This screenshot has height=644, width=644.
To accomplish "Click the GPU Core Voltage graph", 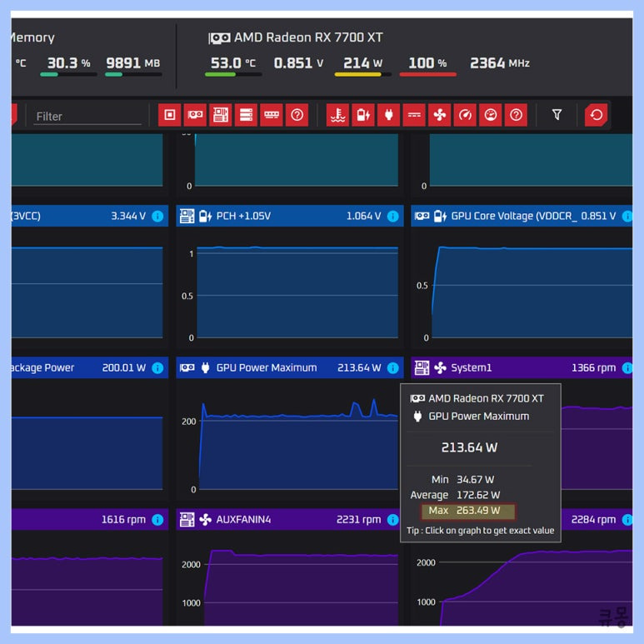I will tap(532, 292).
